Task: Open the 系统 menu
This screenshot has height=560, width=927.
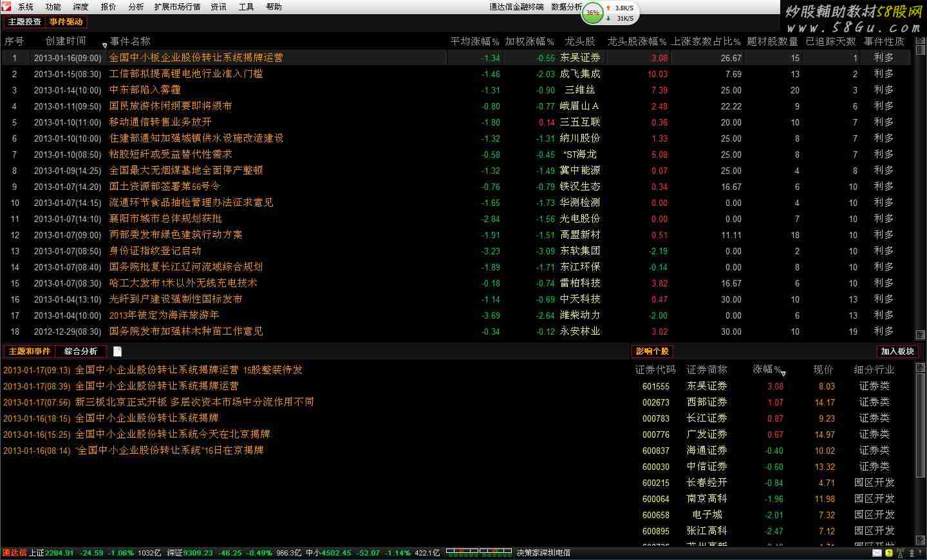Action: [x=26, y=6]
